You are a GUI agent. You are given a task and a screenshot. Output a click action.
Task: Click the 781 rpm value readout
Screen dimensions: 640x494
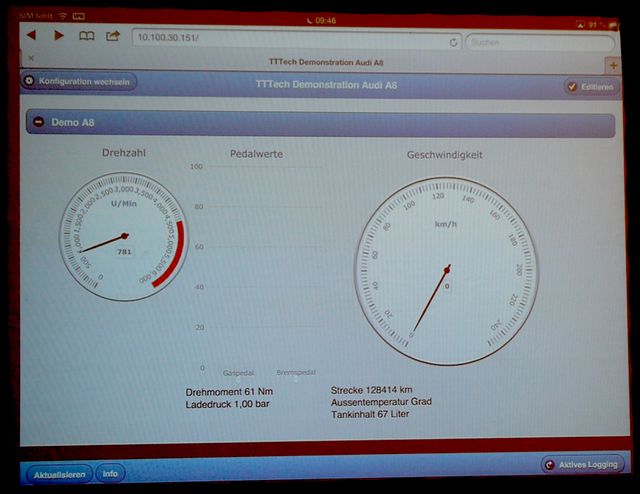[x=124, y=252]
